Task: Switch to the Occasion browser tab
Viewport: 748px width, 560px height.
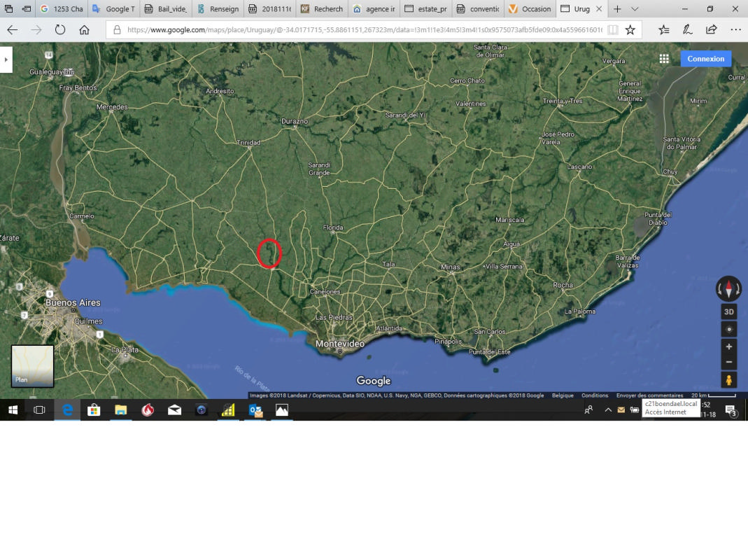Action: (530, 9)
